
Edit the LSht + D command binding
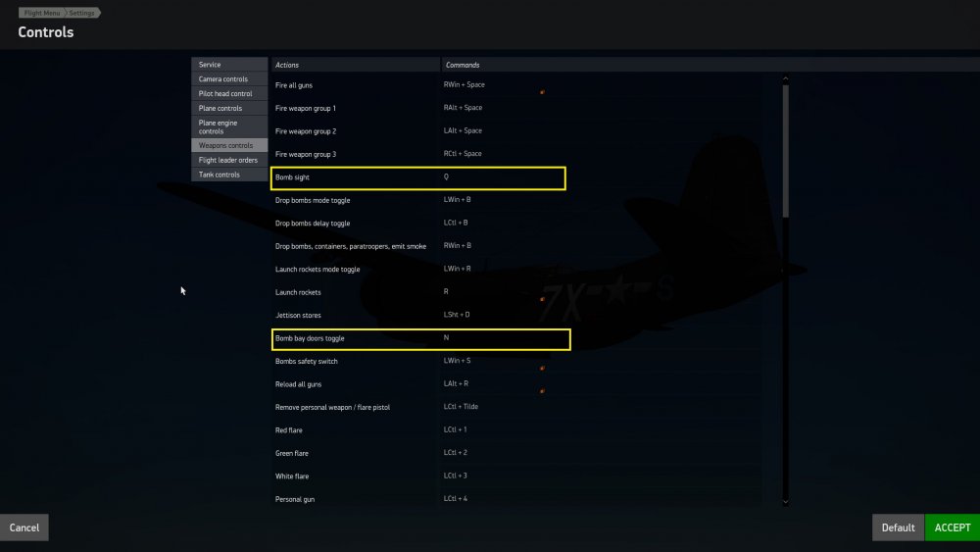tap(457, 315)
